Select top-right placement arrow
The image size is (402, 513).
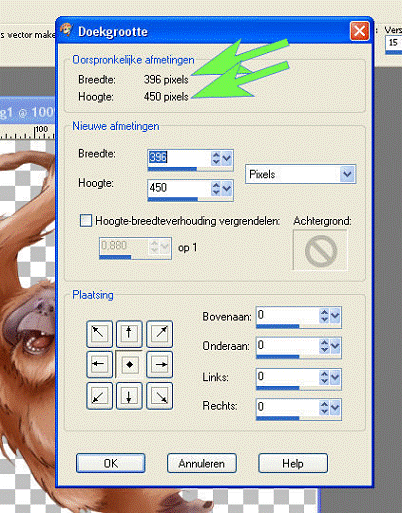160,334
